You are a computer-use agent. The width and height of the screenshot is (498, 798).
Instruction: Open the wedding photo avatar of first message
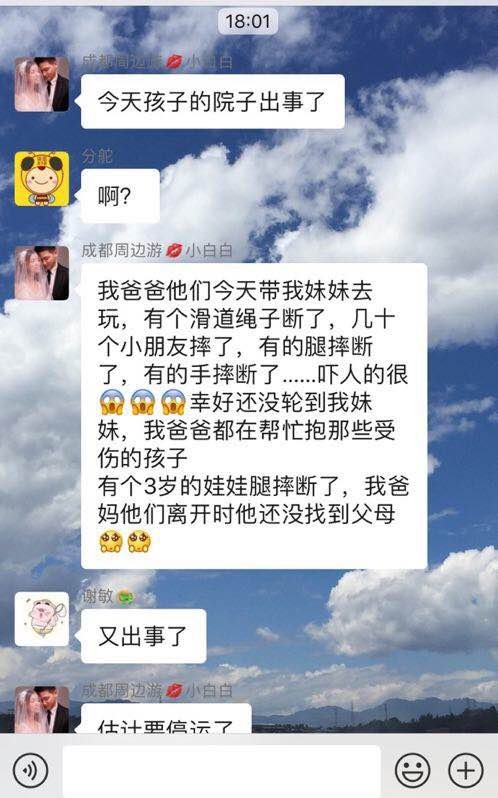[42, 84]
